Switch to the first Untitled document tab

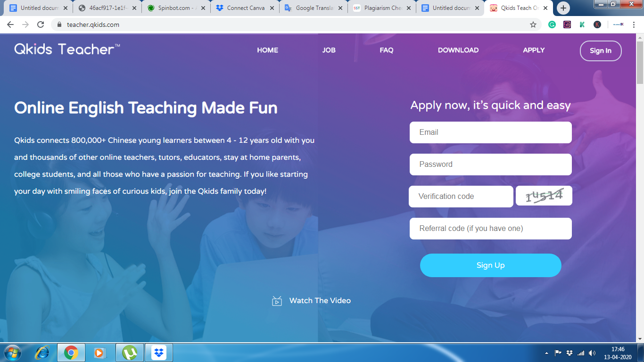(39, 8)
